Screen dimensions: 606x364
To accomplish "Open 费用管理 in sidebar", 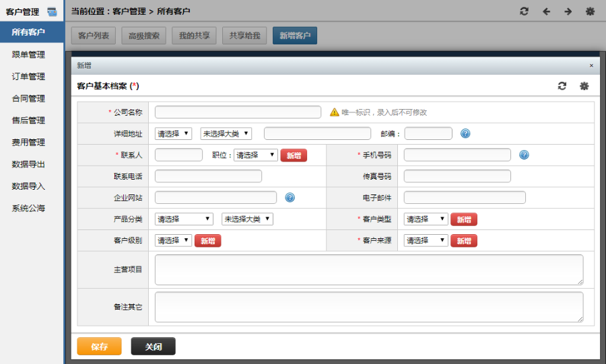I will point(28,143).
